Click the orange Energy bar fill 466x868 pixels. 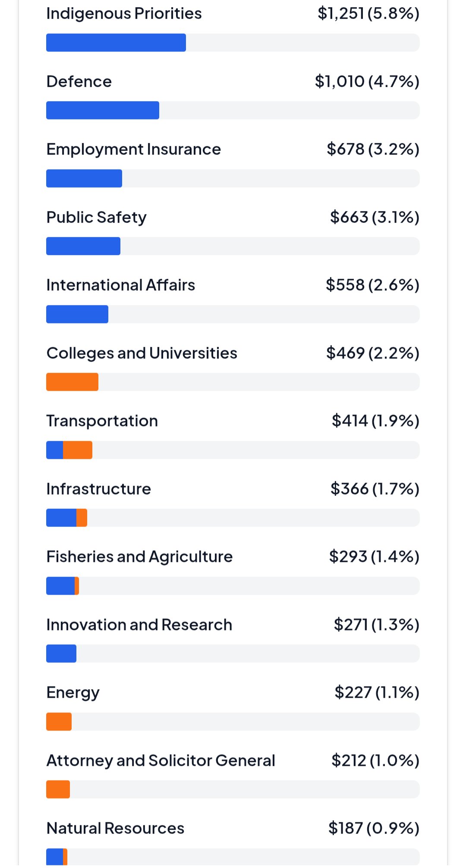point(59,722)
